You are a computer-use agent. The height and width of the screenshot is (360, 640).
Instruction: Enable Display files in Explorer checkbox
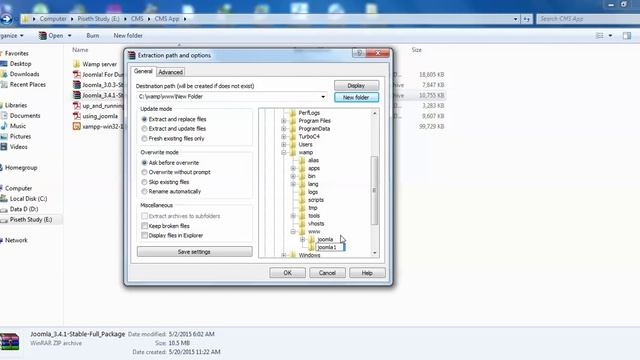(x=144, y=236)
